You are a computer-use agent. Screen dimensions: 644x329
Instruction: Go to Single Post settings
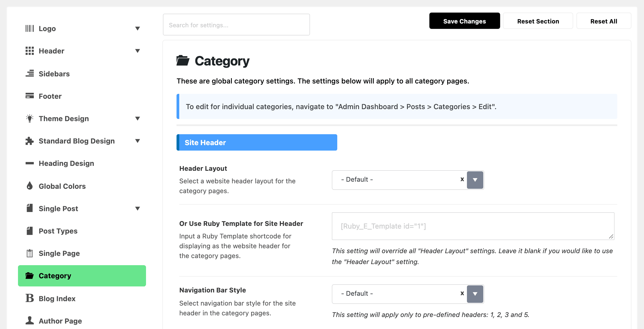tap(82, 208)
